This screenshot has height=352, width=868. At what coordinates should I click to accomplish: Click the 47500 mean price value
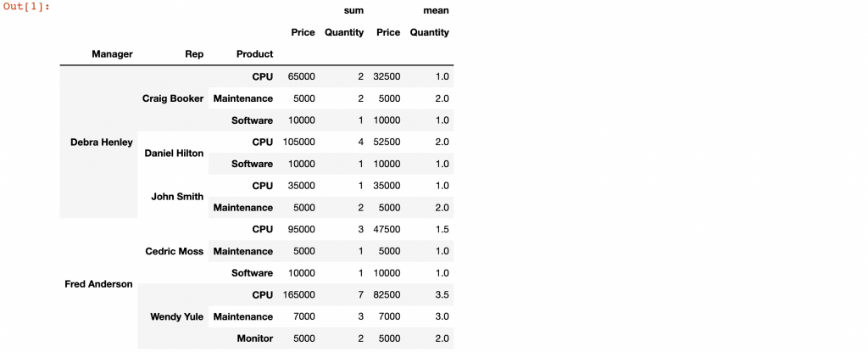pos(387,229)
